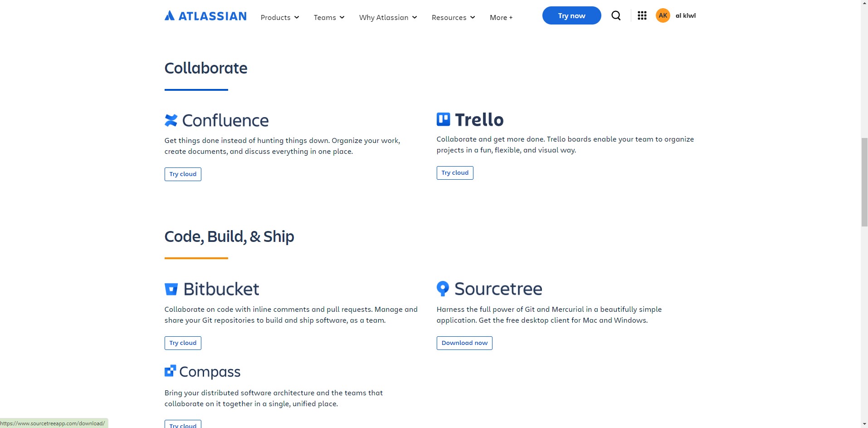Screen dimensions: 868x428
Task: Click Download now for Sourcetree
Action: 464,343
